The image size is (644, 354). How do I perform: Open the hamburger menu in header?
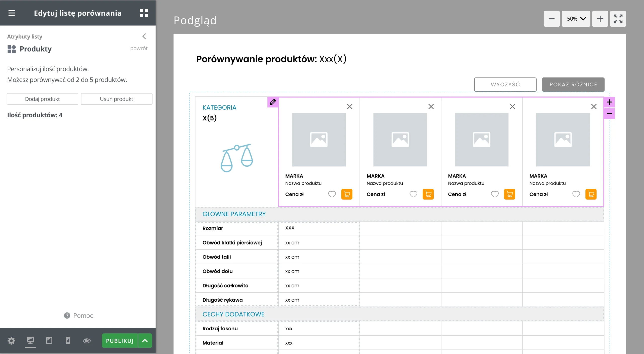(x=12, y=13)
